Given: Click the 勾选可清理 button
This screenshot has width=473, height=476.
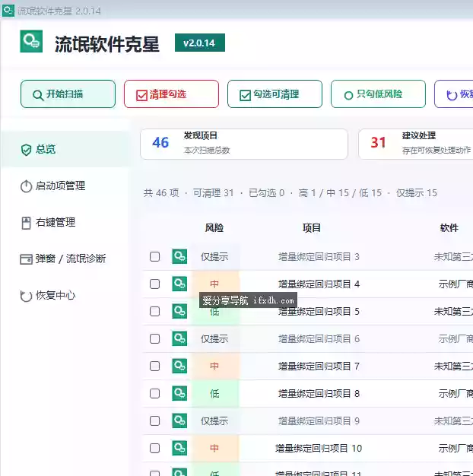Looking at the screenshot, I should 275,94.
